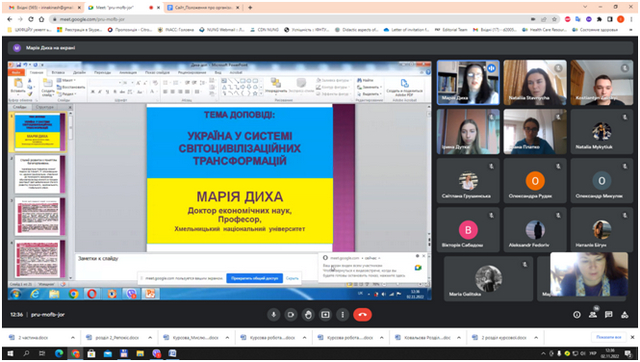640x362 pixels.
Task: Turn off the camera in Meet
Action: click(x=291, y=315)
